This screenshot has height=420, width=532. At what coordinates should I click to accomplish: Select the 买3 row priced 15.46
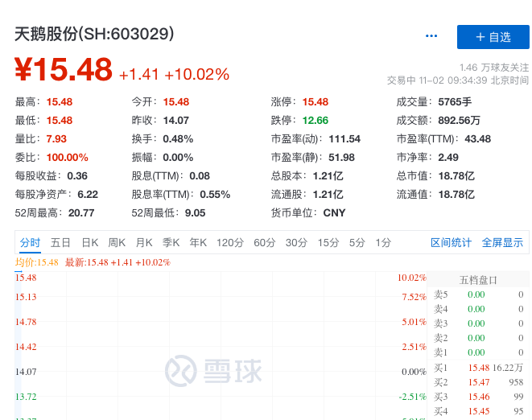point(478,397)
